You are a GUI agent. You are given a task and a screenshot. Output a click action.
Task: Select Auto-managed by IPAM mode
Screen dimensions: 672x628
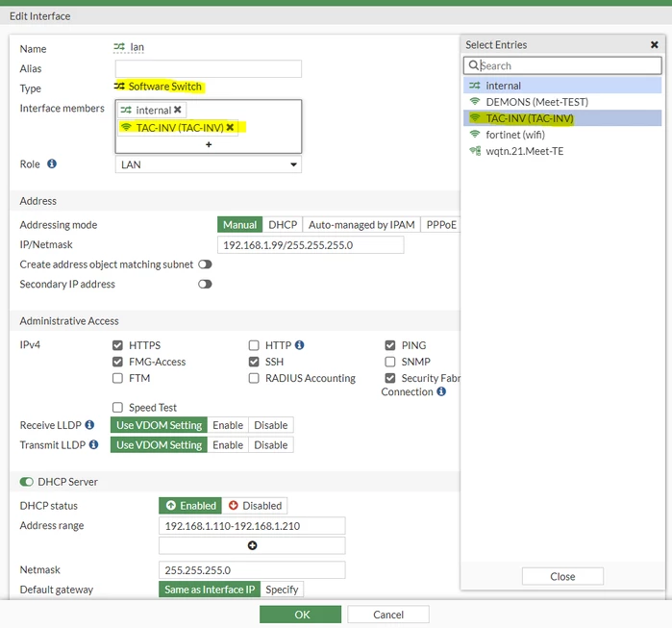(361, 225)
